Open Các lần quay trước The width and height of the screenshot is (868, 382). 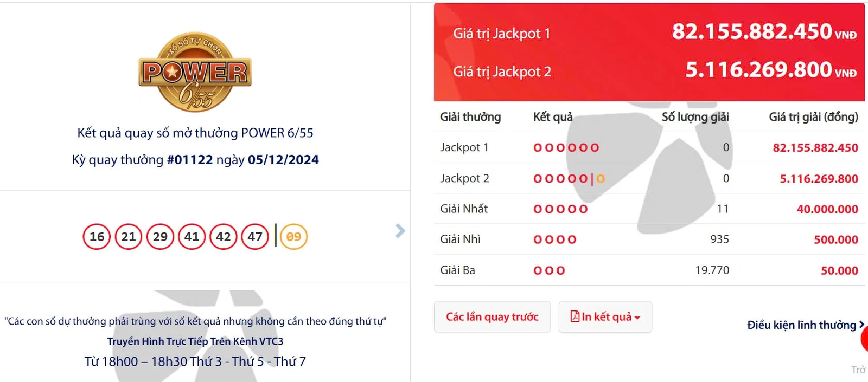(492, 316)
